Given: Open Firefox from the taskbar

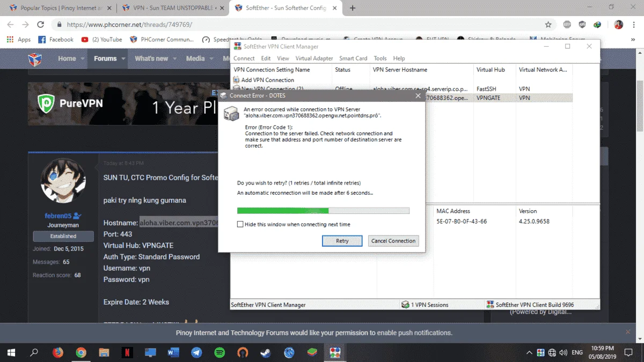Looking at the screenshot, I should click(x=57, y=352).
